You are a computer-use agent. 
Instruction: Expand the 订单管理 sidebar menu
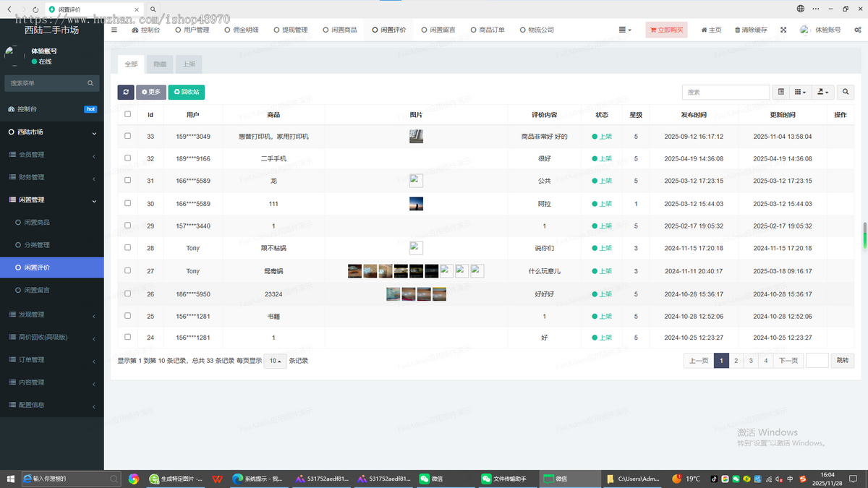click(52, 360)
